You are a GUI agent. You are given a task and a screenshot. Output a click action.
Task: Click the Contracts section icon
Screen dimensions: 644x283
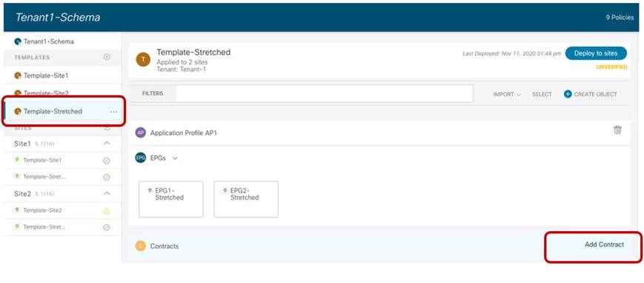point(141,246)
